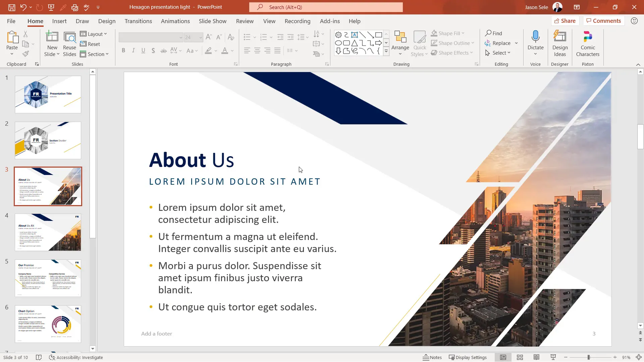Toggle the Notes pane
The width and height of the screenshot is (644, 362).
click(432, 357)
